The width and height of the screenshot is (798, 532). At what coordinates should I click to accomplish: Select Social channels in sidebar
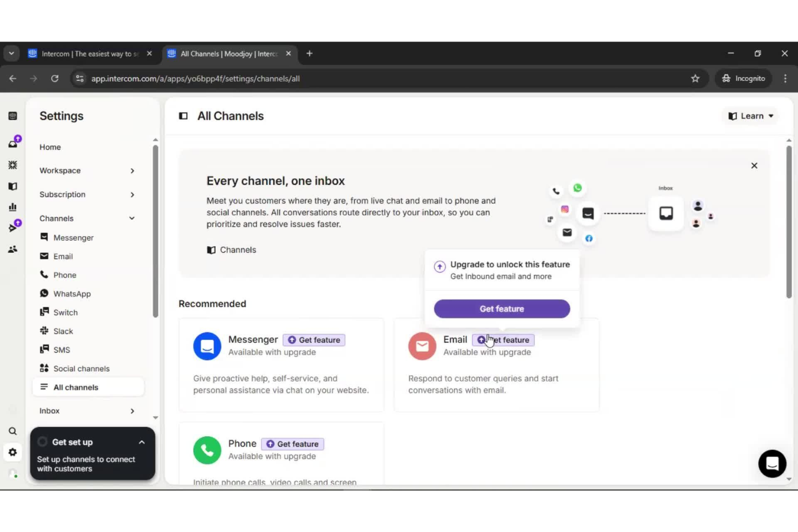tap(81, 369)
